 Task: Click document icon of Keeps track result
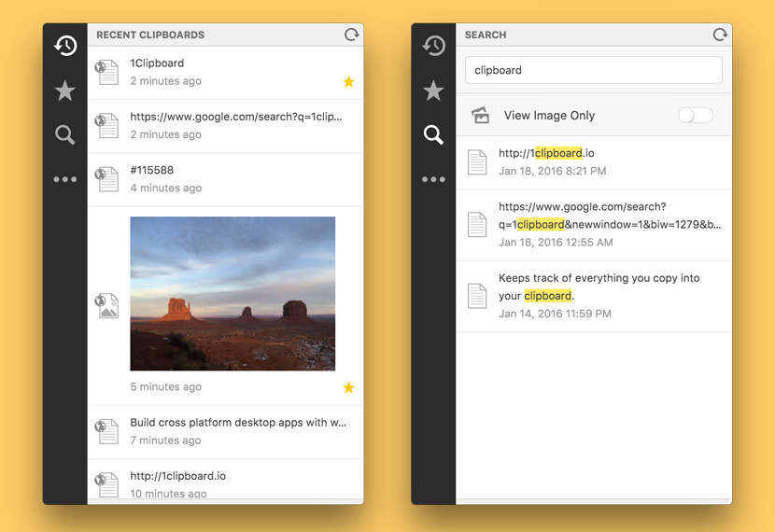pyautogui.click(x=477, y=296)
